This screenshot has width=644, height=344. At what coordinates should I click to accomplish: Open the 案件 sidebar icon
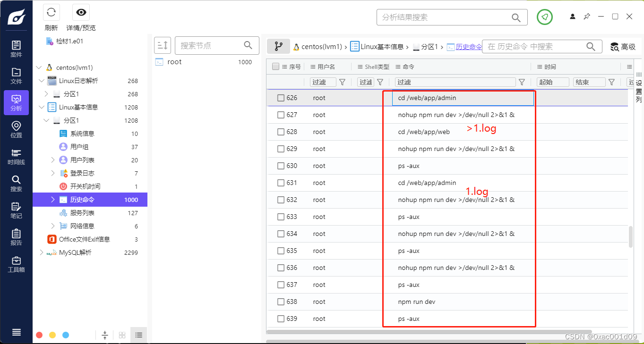16,49
